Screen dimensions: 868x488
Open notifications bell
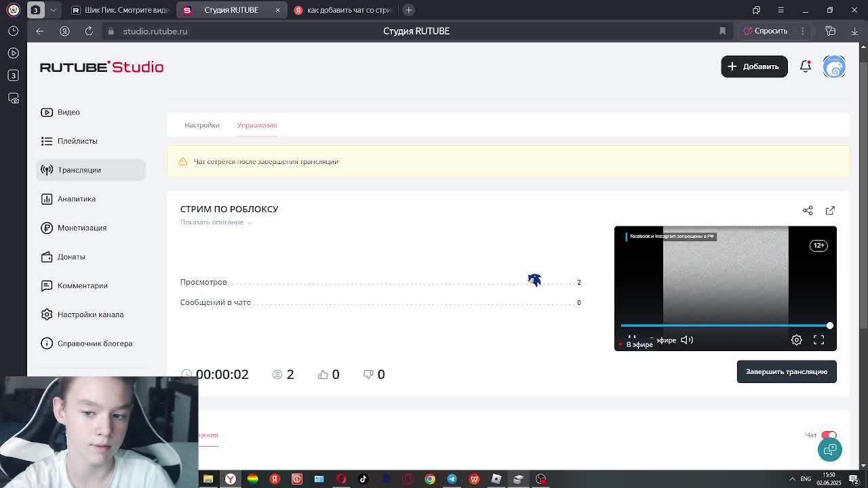806,66
